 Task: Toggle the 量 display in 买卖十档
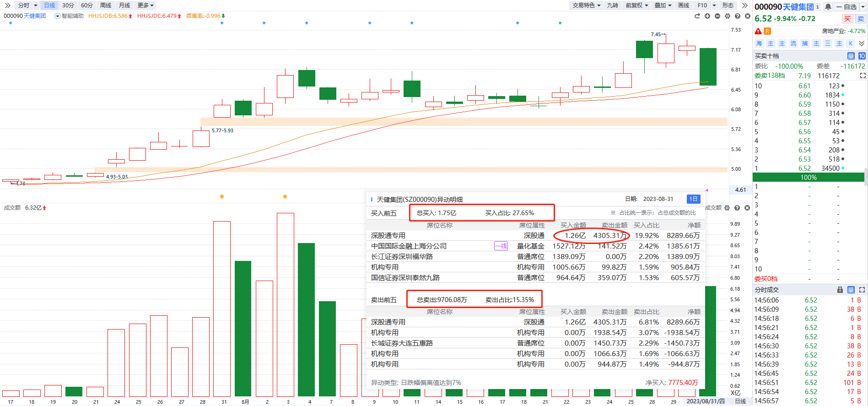(851, 56)
